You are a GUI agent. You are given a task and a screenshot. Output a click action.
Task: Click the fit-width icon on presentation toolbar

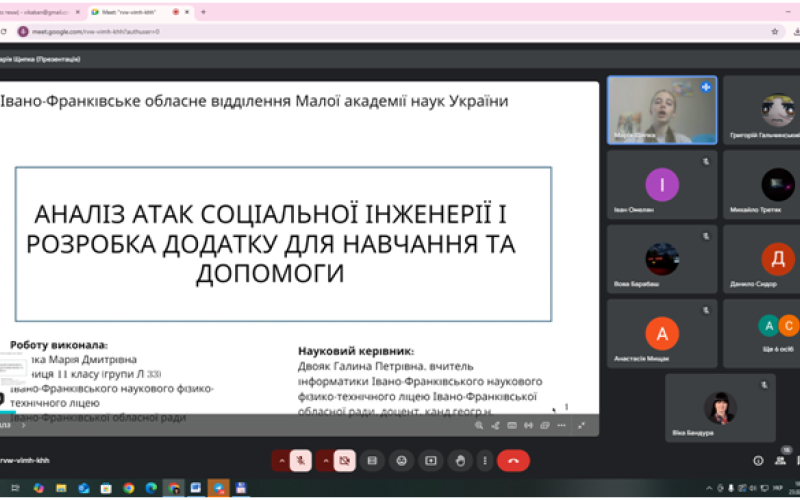click(528, 426)
